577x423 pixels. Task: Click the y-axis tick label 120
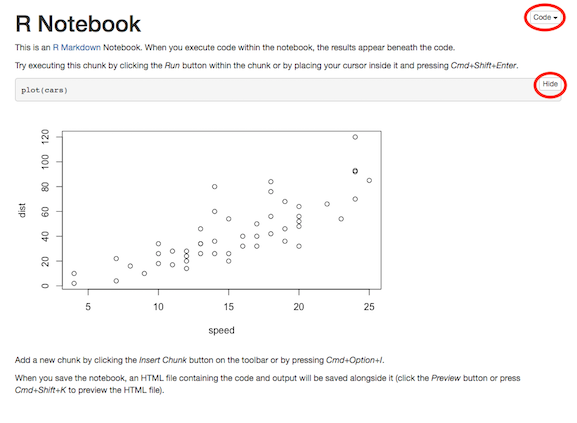point(45,137)
